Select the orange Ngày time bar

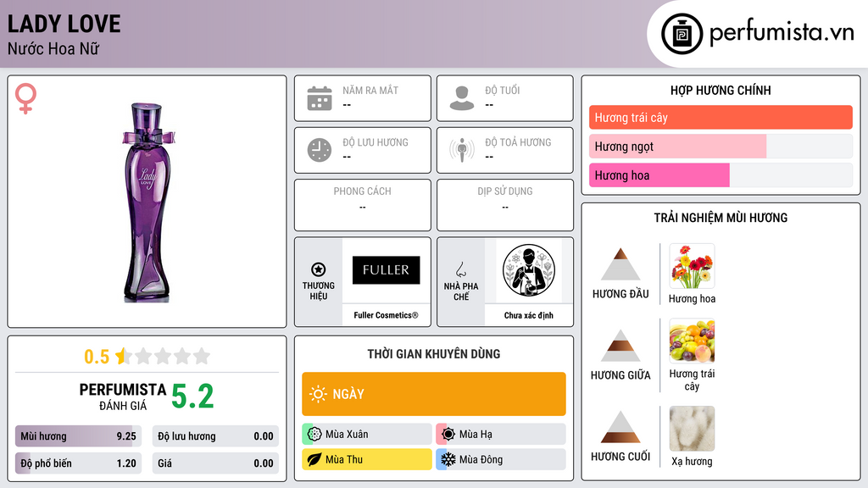click(434, 394)
